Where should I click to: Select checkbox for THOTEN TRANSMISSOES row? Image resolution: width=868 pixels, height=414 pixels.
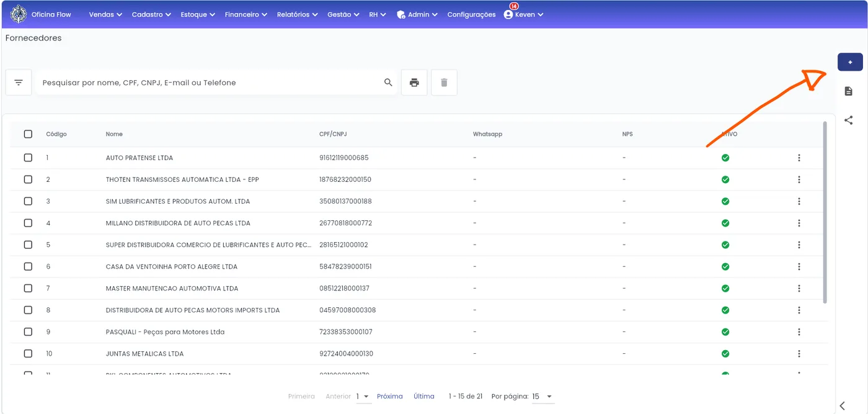[28, 179]
